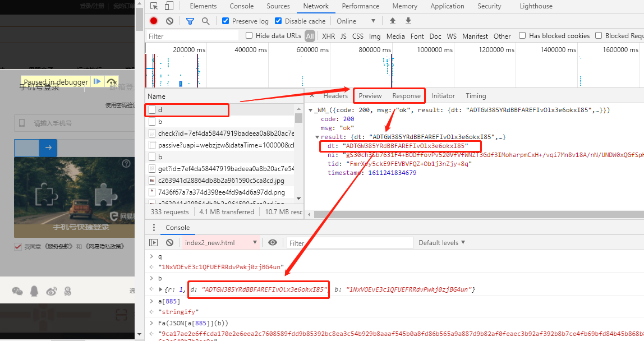Filter requests by WS type
Screen dimensions: 644x341
click(x=452, y=36)
